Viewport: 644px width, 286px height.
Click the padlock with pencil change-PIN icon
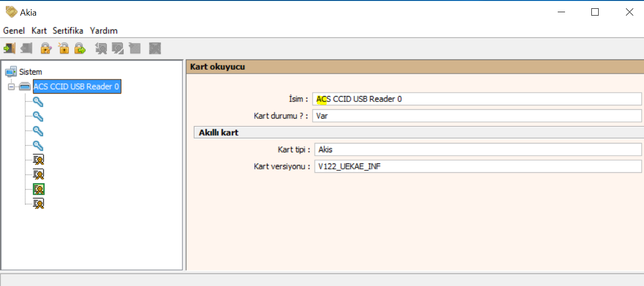tap(46, 48)
